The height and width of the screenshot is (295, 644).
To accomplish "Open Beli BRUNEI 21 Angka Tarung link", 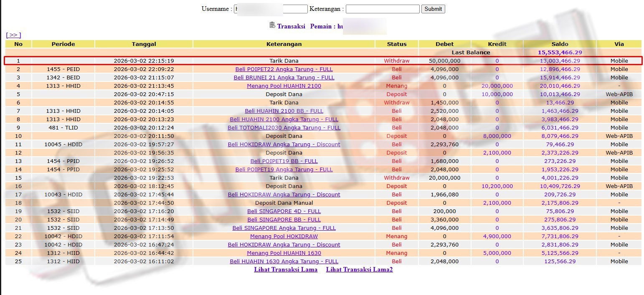I will coord(284,78).
